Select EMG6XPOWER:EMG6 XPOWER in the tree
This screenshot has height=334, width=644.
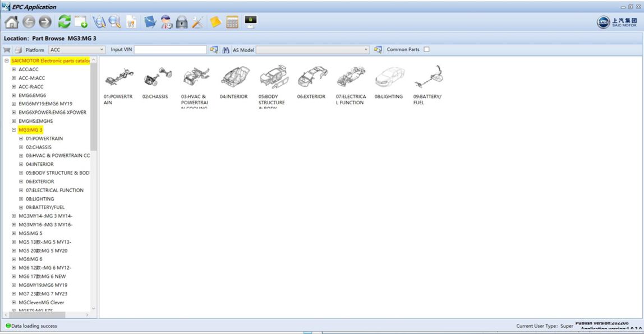53,113
